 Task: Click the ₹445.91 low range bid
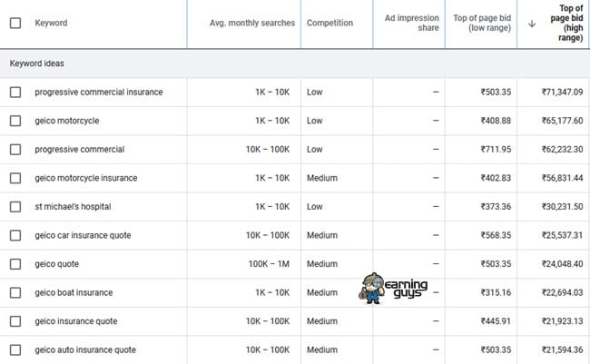point(496,321)
